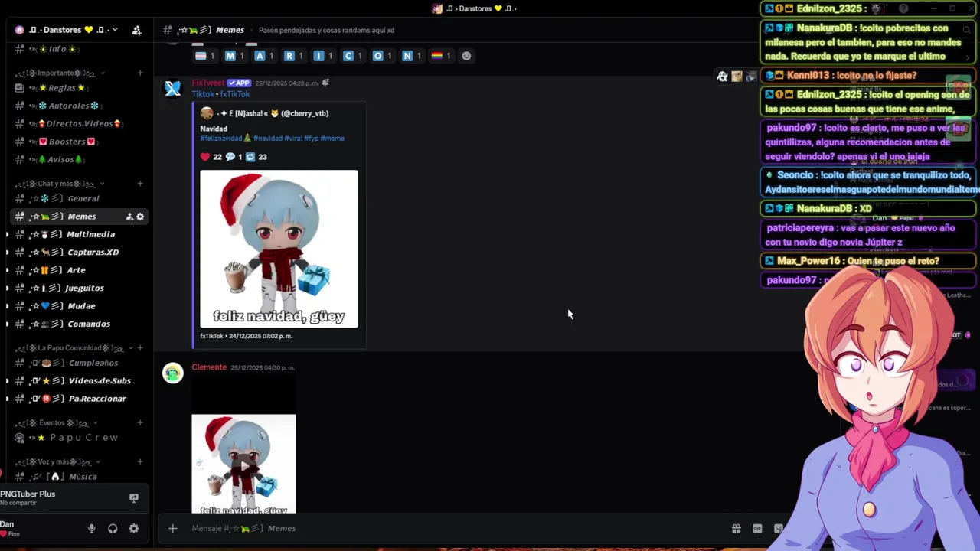Screen dimensions: 980x551
Task: Open the gift icon in message bar
Action: click(x=737, y=528)
